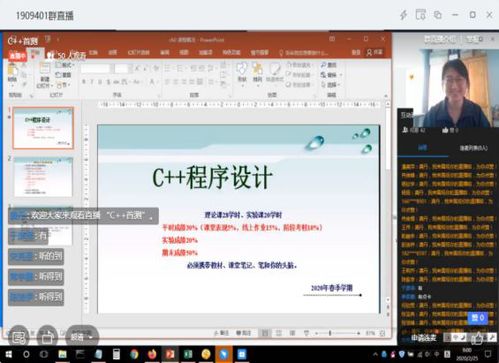Viewport: 499px width, 363px height.
Task: Click the Decrease Indent icon
Action: 193,68
